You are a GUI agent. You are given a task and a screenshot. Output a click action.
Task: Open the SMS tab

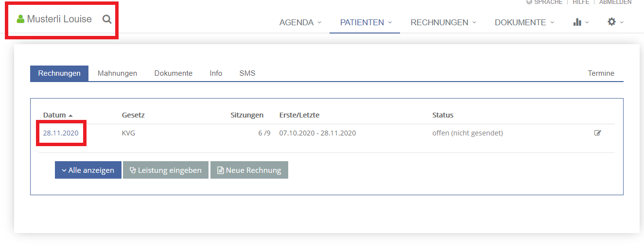coord(247,73)
